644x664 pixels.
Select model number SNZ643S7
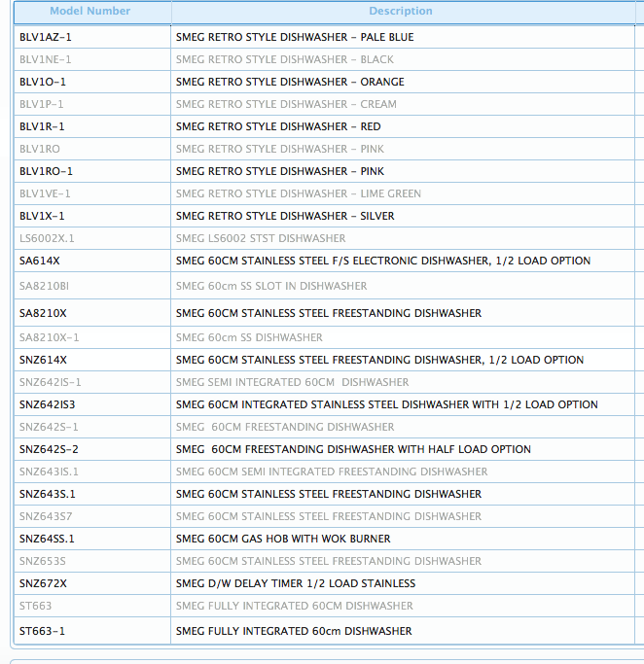pyautogui.click(x=46, y=517)
